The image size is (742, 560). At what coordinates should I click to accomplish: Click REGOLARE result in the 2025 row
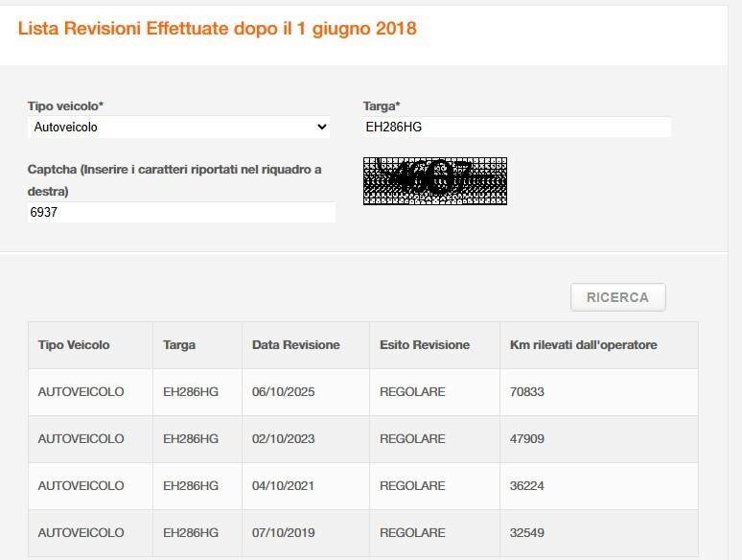tap(412, 391)
